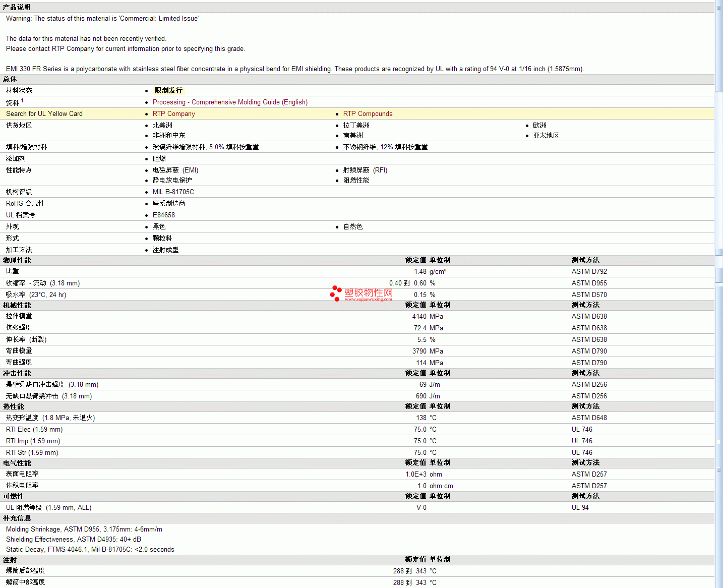Click the 螺筒后部温度 row label

[x=25, y=570]
